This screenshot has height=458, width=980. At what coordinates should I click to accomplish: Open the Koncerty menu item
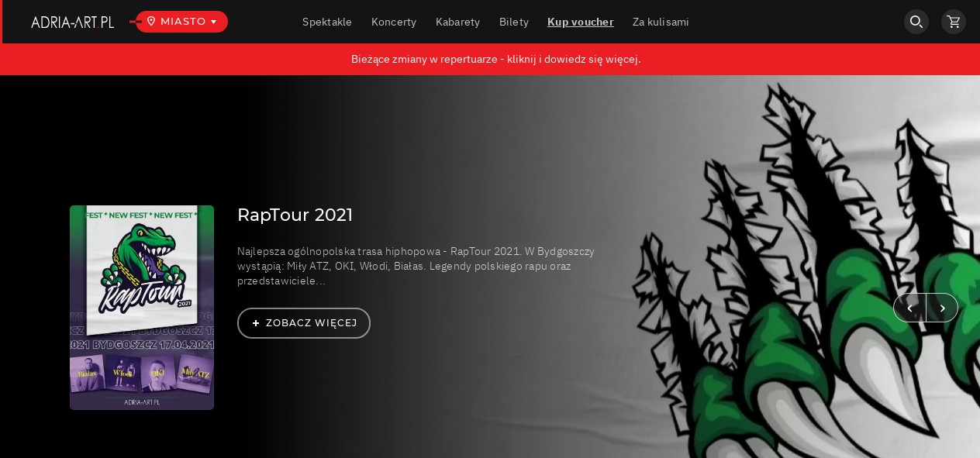[x=394, y=22]
